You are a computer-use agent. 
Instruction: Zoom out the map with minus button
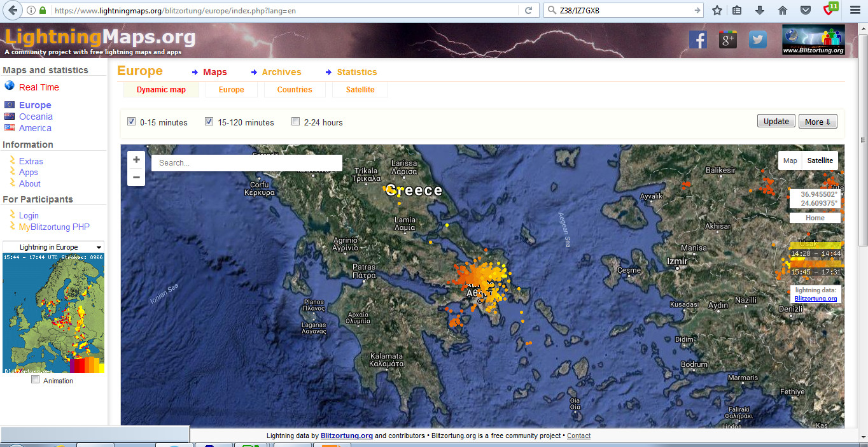pos(136,177)
